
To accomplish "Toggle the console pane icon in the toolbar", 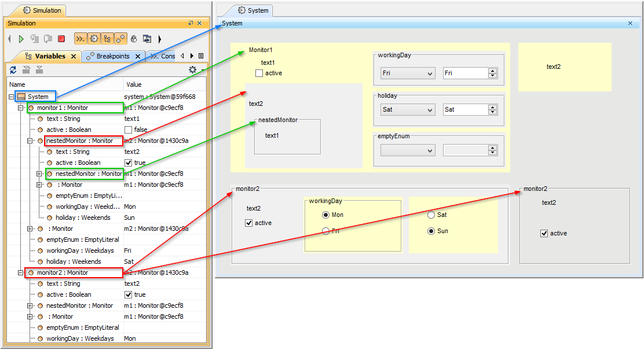I will click(x=79, y=39).
